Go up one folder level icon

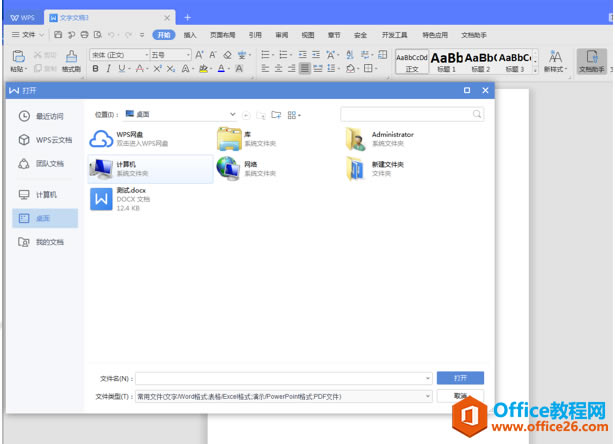(261, 115)
